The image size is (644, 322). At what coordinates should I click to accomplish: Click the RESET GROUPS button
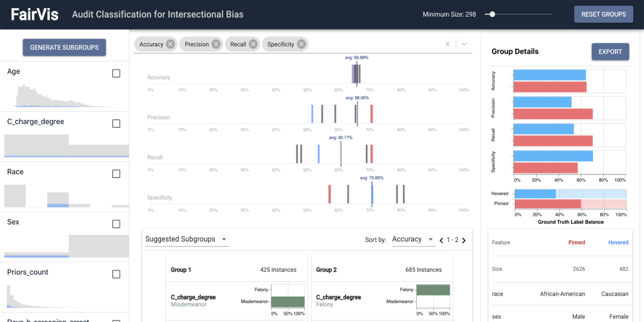click(603, 14)
